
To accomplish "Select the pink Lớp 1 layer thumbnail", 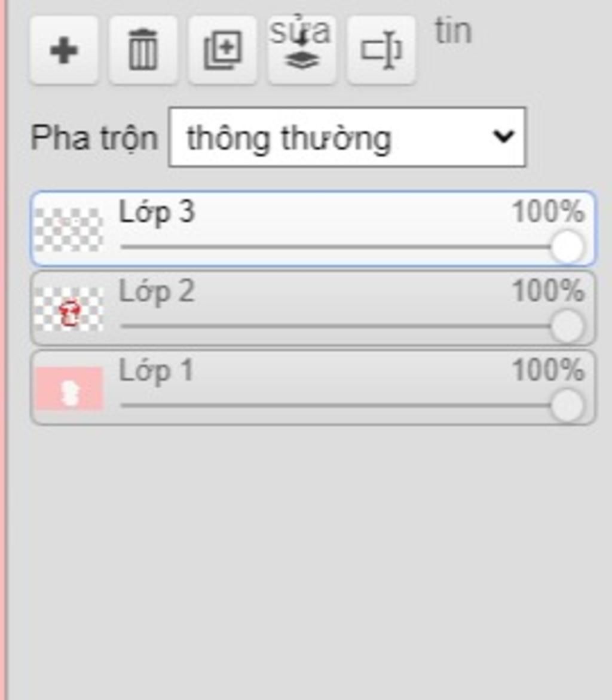I will [x=69, y=389].
